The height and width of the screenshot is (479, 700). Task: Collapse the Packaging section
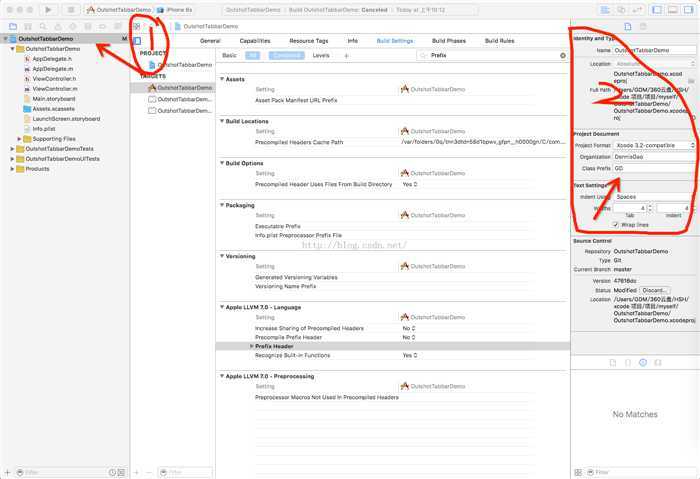click(x=222, y=204)
